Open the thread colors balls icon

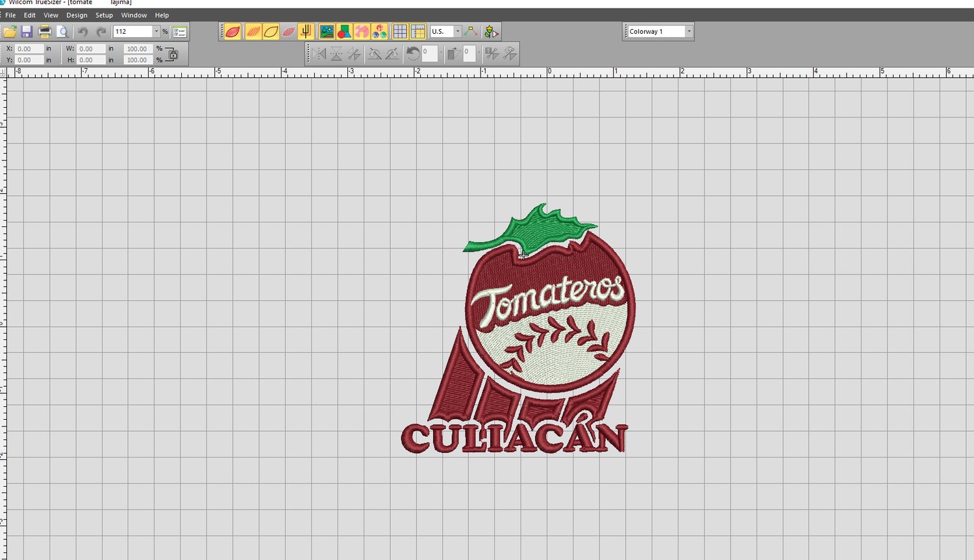pyautogui.click(x=380, y=31)
